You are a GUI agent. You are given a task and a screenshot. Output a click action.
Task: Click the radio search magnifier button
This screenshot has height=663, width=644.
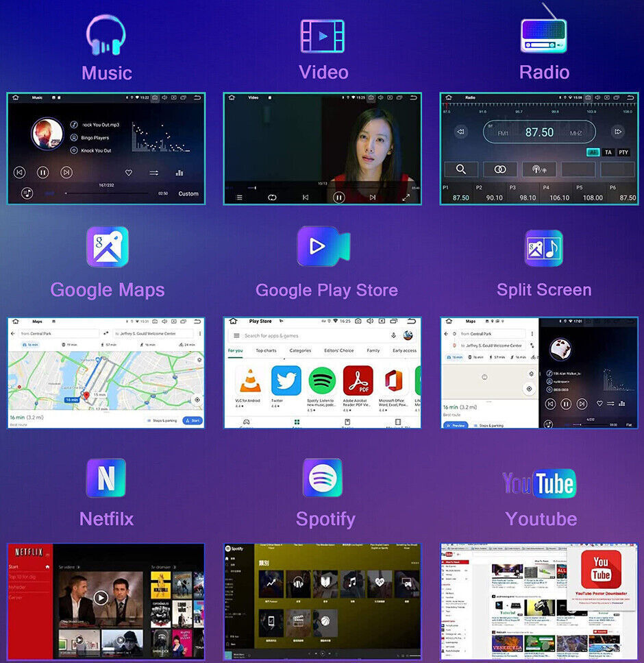[461, 169]
